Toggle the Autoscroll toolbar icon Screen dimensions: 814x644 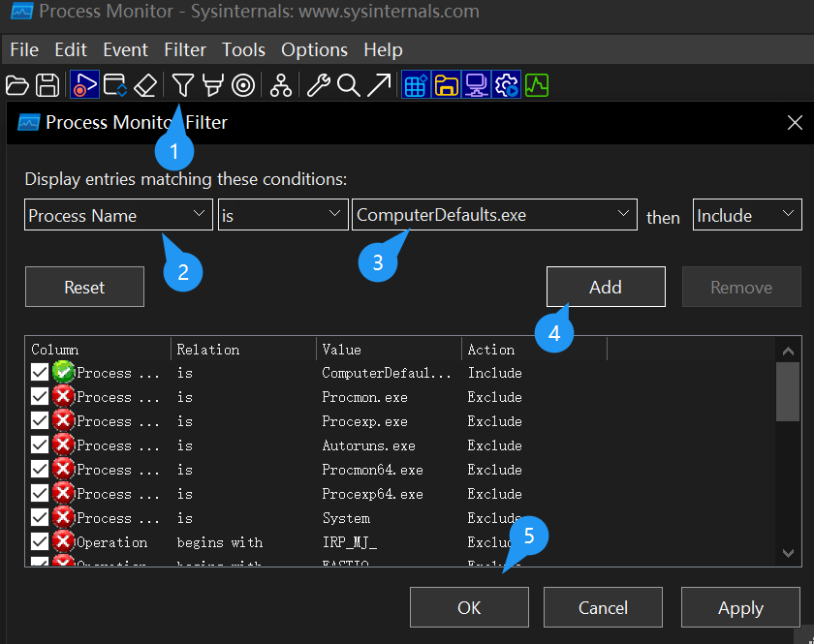coord(114,85)
